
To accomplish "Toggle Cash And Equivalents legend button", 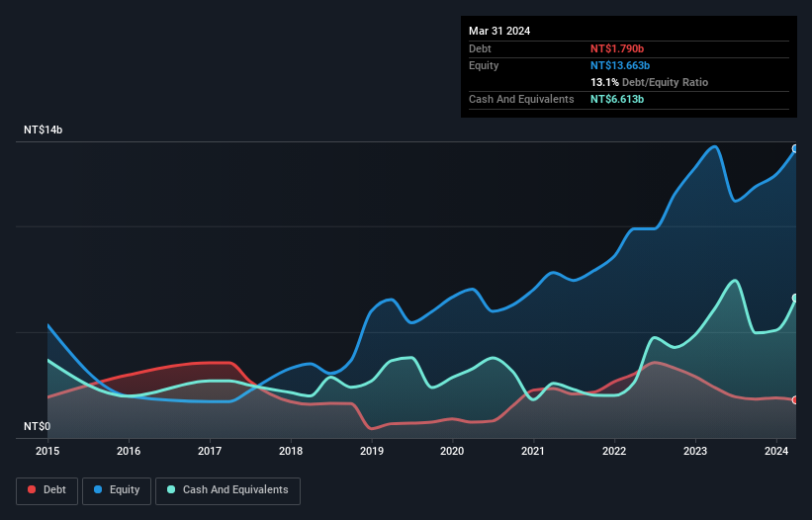I will (227, 490).
